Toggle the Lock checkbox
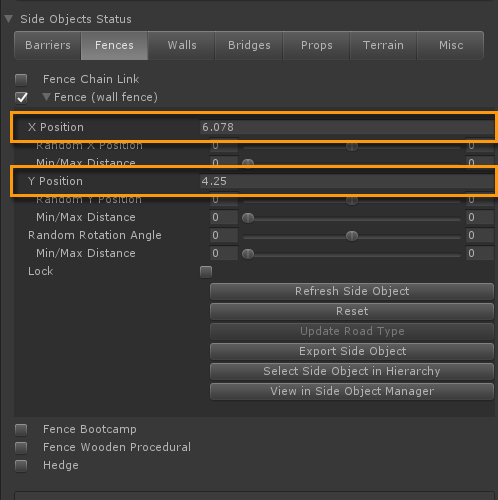Screen dimensions: 498x500 coord(206,272)
